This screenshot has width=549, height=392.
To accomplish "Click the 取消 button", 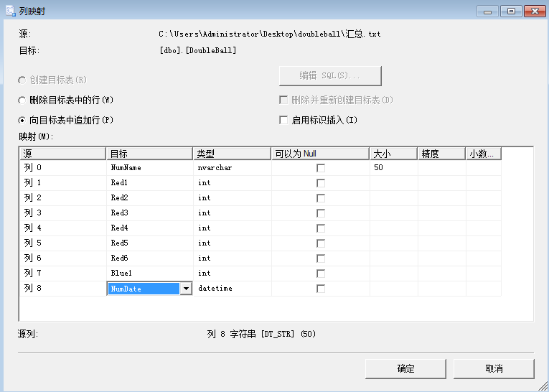I will point(494,368).
